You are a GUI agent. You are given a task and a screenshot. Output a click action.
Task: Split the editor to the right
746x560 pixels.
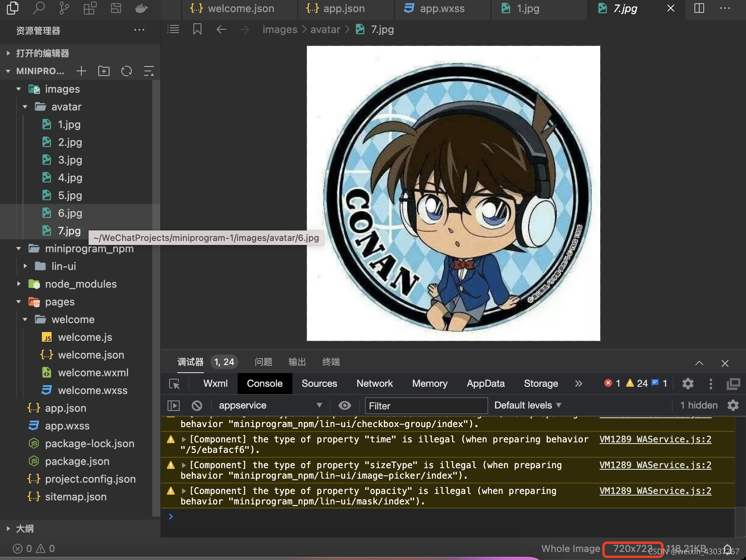click(x=699, y=8)
